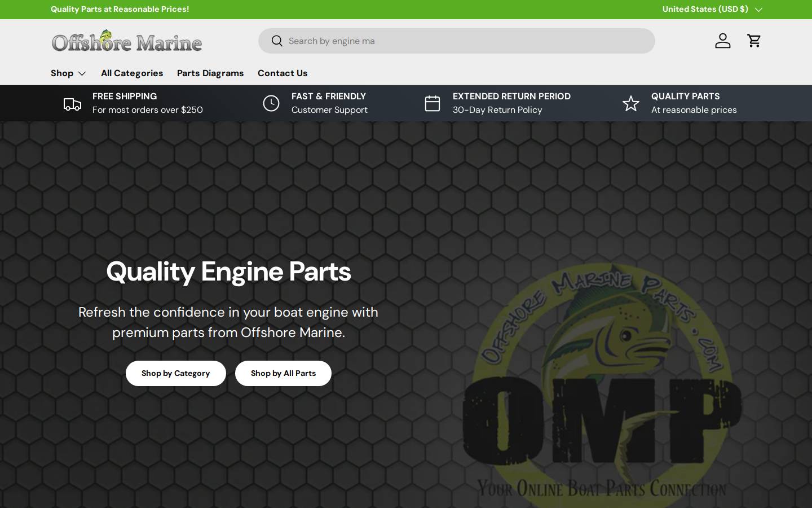
Task: Open All Categories menu item
Action: (132, 73)
